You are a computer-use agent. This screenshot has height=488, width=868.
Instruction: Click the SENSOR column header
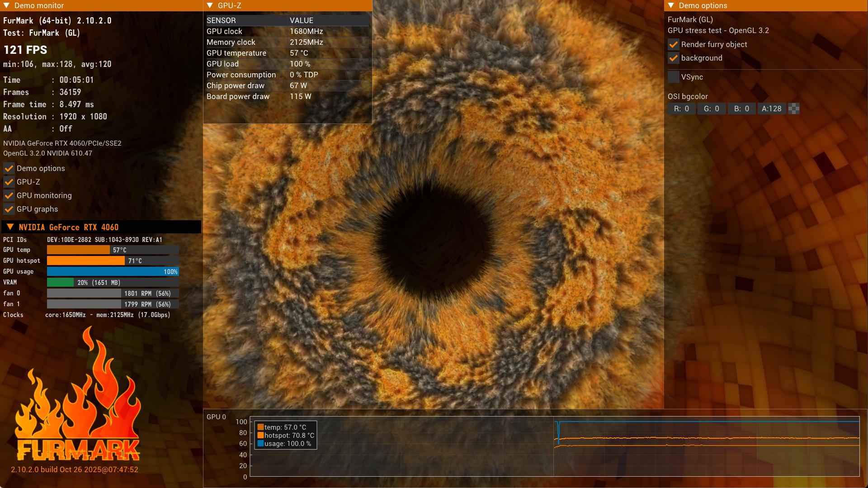click(247, 20)
